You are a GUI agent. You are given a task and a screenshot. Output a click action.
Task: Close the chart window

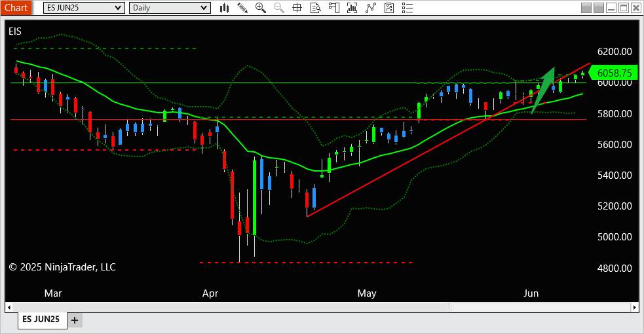[636, 8]
